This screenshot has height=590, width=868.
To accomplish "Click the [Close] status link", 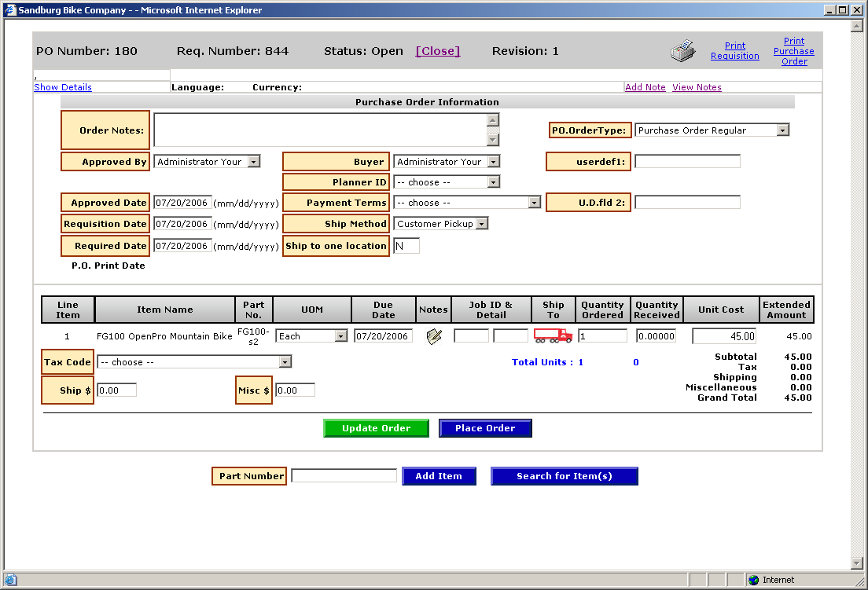I will 438,51.
